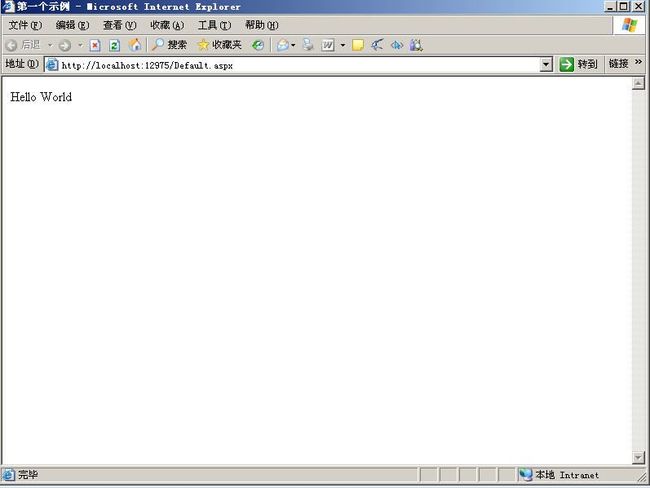Open the Favorites (收藏夹) pane
The height and width of the screenshot is (488, 650).
click(x=220, y=45)
